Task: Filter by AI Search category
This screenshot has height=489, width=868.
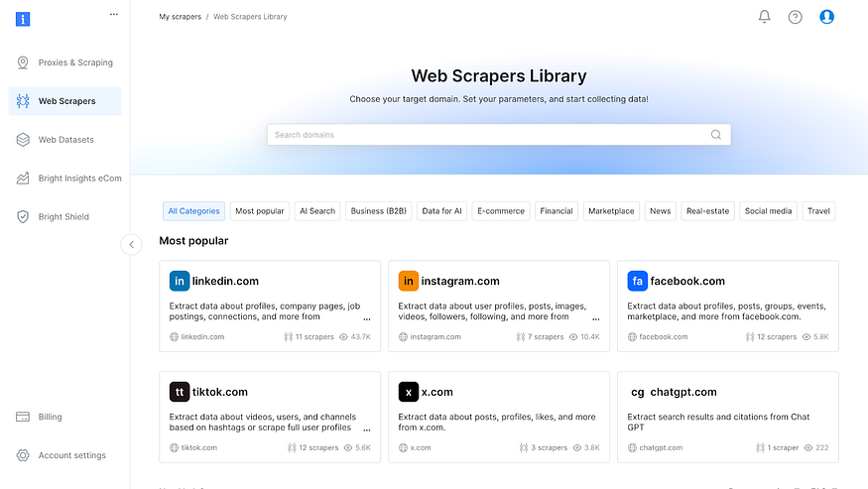Action: click(x=317, y=211)
